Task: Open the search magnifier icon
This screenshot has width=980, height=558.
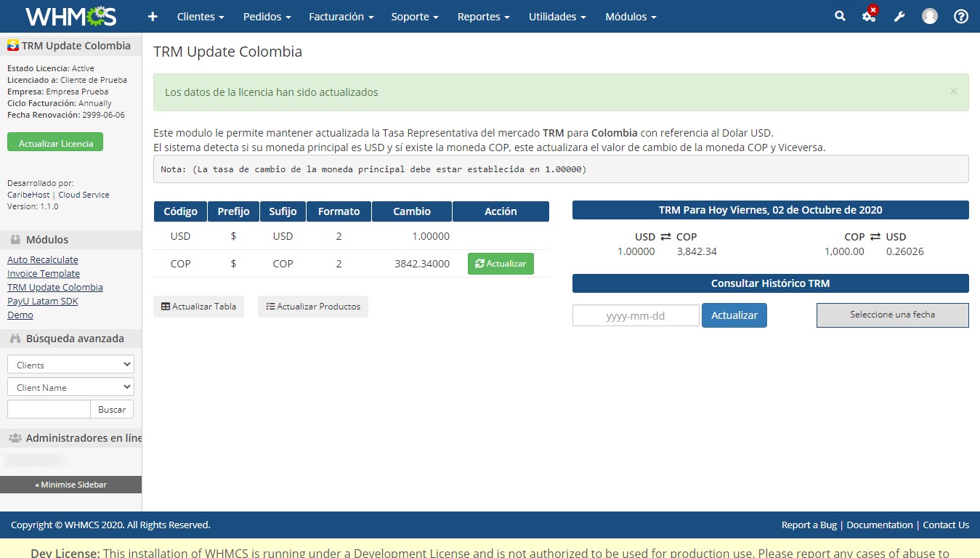Action: [841, 16]
